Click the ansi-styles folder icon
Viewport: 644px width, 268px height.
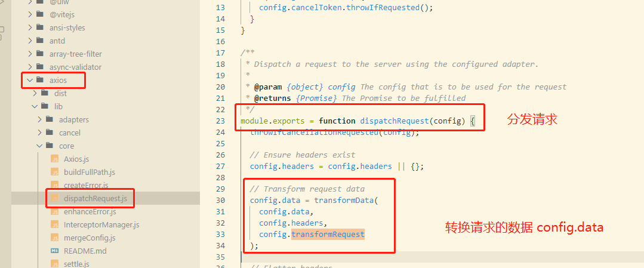pos(40,27)
